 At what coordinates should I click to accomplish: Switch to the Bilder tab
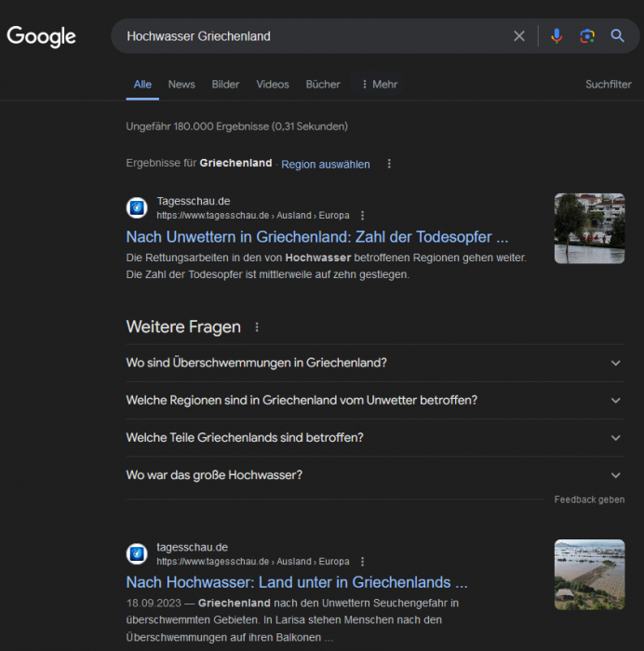225,84
